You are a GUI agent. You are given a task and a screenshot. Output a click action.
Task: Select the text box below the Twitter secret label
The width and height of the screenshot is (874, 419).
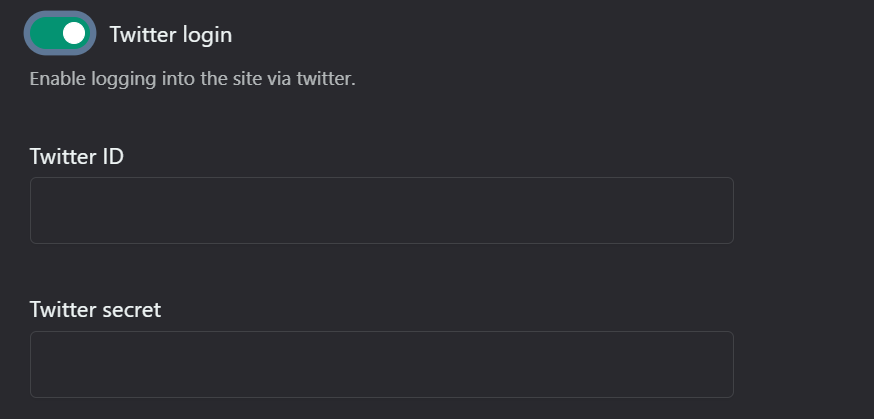[382, 364]
